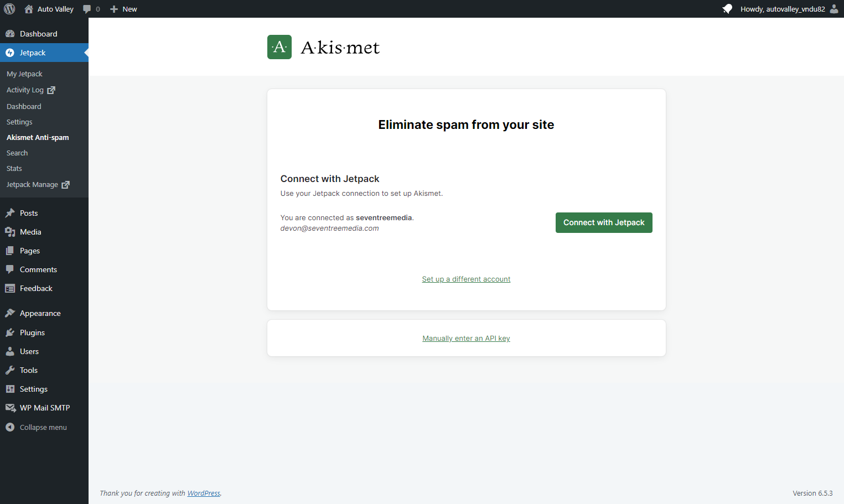Screen dimensions: 844x504
Task: Click the green Akismet A logo
Action: (279, 47)
